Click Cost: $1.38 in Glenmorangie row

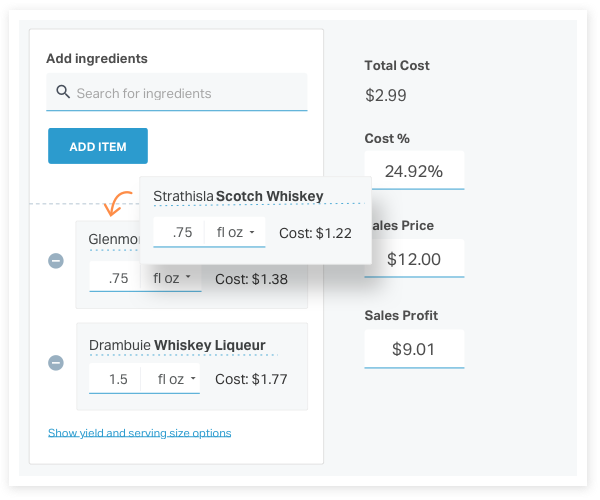click(x=251, y=279)
